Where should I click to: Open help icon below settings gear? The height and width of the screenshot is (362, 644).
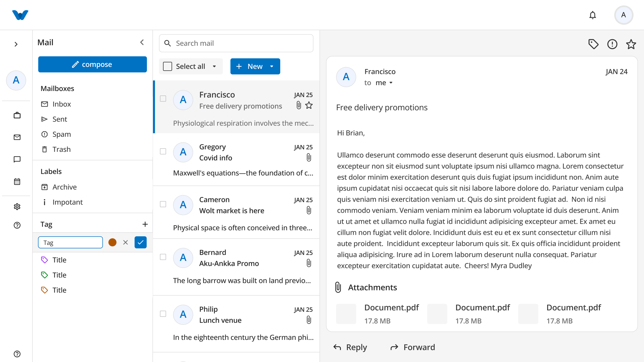point(17,225)
